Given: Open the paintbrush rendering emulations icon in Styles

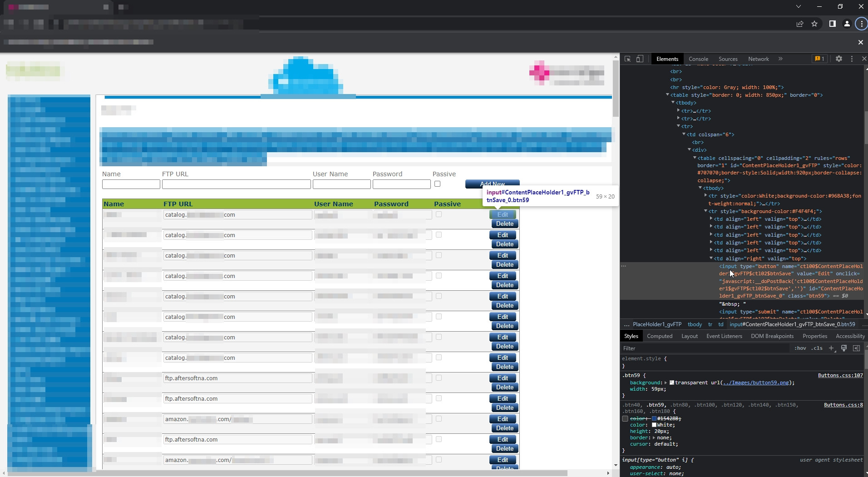Looking at the screenshot, I should tap(844, 348).
